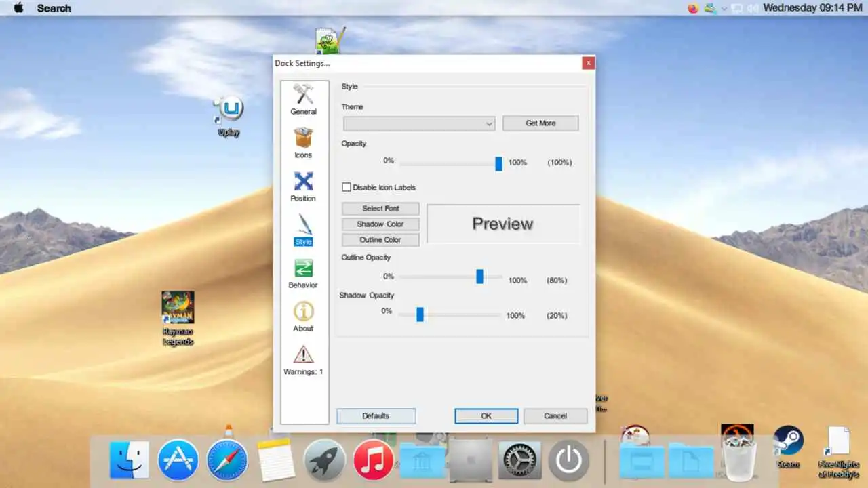The height and width of the screenshot is (488, 868).
Task: Open the Apple menu
Action: pyautogui.click(x=18, y=8)
